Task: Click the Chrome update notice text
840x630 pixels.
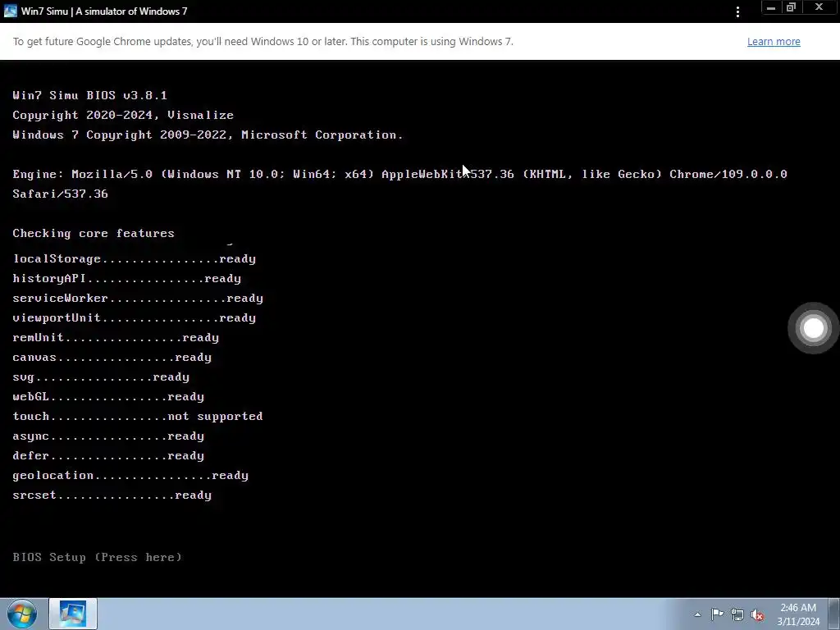Action: [263, 41]
